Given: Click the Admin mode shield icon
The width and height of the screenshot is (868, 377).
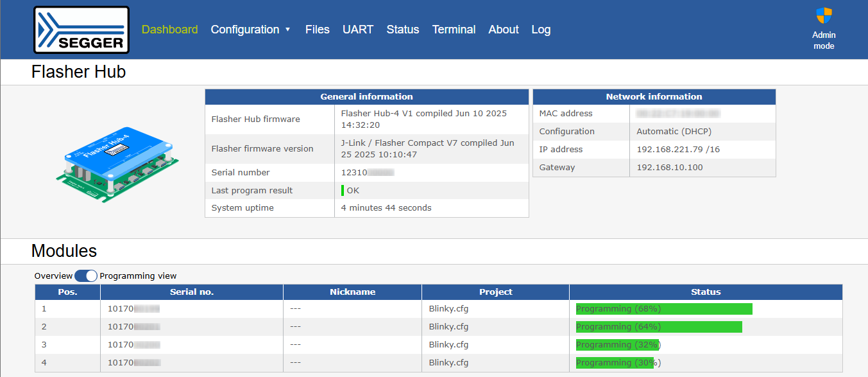Looking at the screenshot, I should [824, 16].
